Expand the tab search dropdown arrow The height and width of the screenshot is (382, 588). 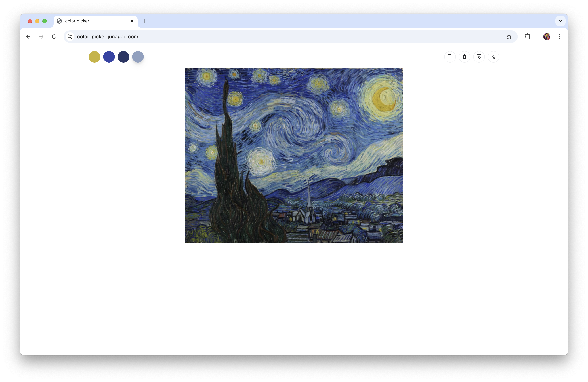560,21
